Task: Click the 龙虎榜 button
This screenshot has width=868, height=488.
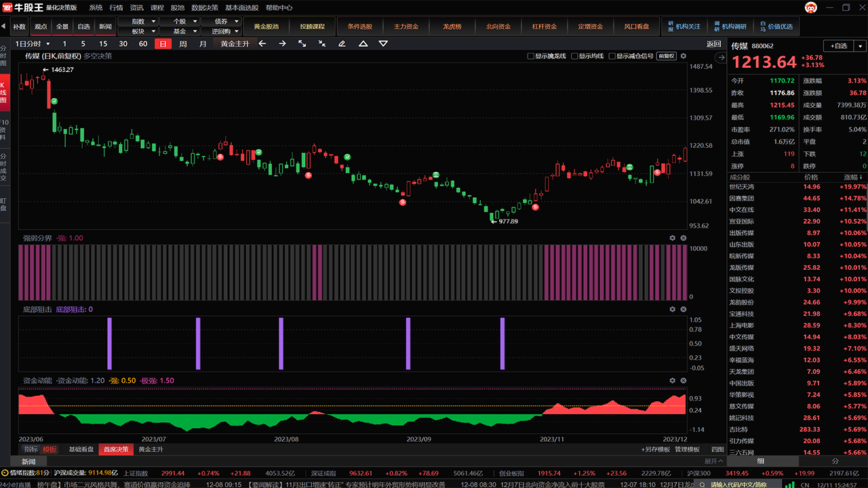Action: point(452,26)
